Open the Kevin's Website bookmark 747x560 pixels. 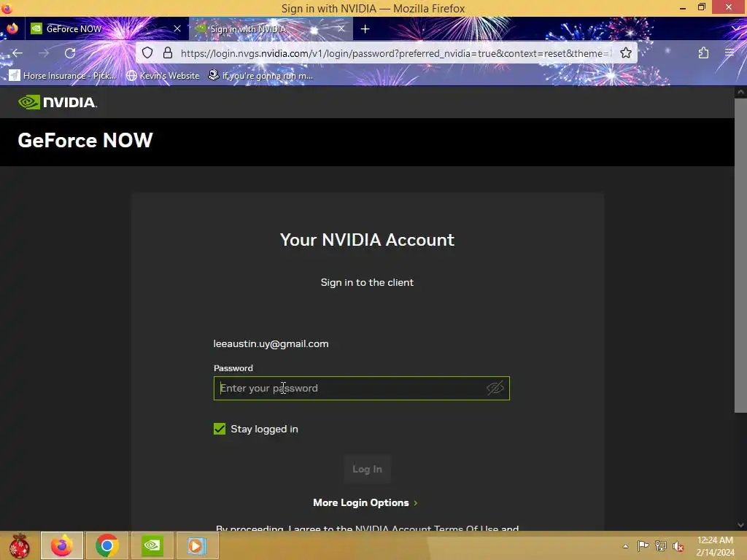(163, 75)
